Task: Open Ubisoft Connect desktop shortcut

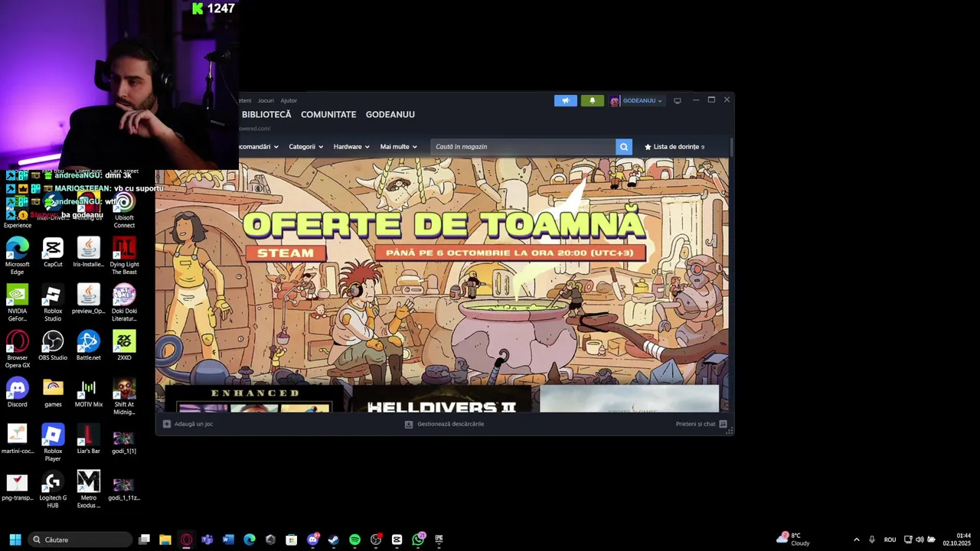Action: point(124,210)
